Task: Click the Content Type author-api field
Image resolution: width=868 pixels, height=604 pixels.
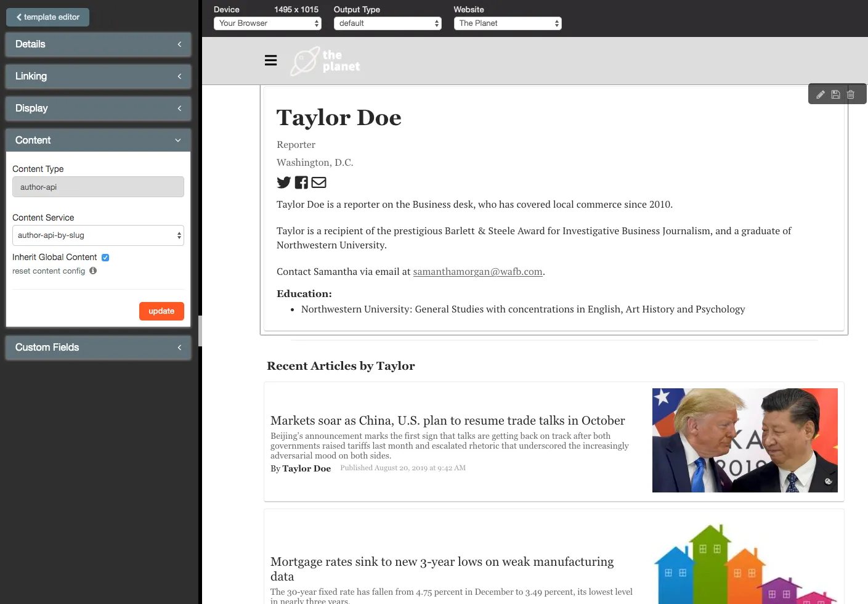Action: click(98, 187)
